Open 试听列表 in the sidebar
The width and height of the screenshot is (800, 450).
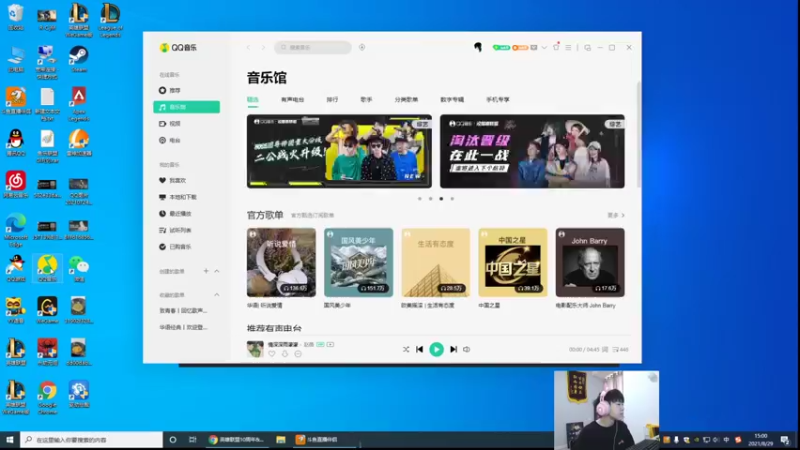click(x=175, y=230)
